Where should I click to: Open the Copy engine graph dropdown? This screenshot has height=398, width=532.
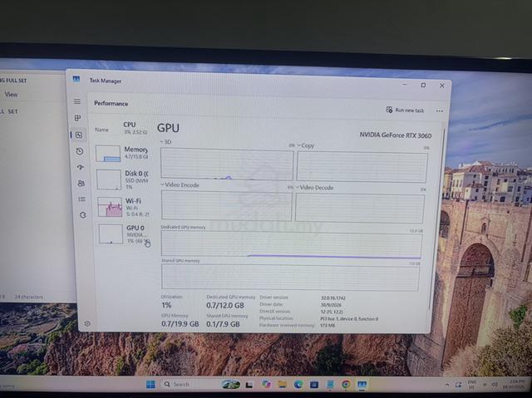(x=306, y=145)
